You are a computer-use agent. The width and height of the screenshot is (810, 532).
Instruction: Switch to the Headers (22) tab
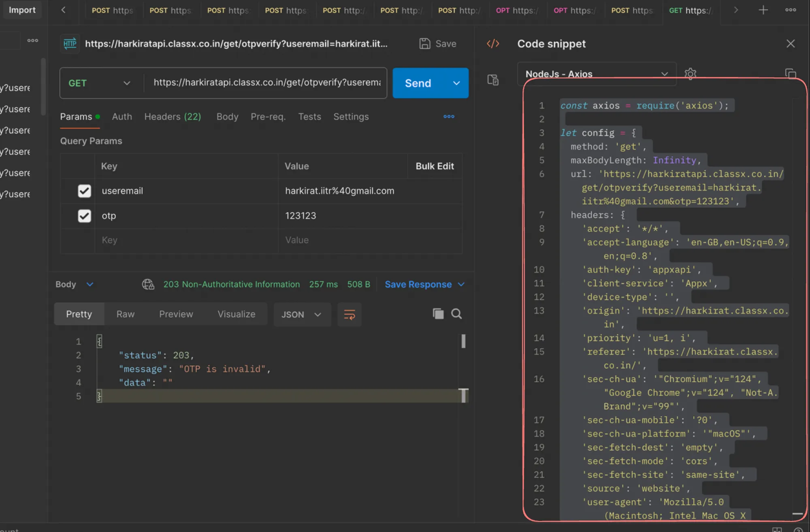[173, 117]
